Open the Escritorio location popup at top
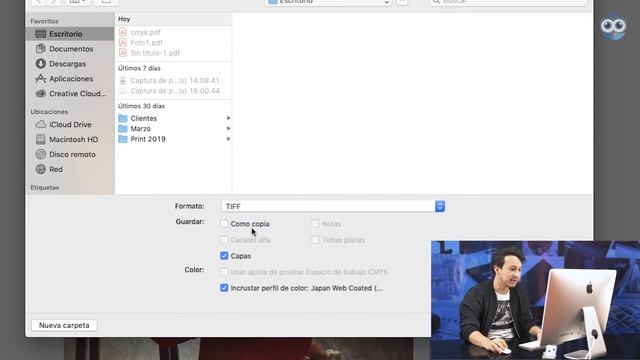This screenshot has width=640, height=360. point(328,2)
